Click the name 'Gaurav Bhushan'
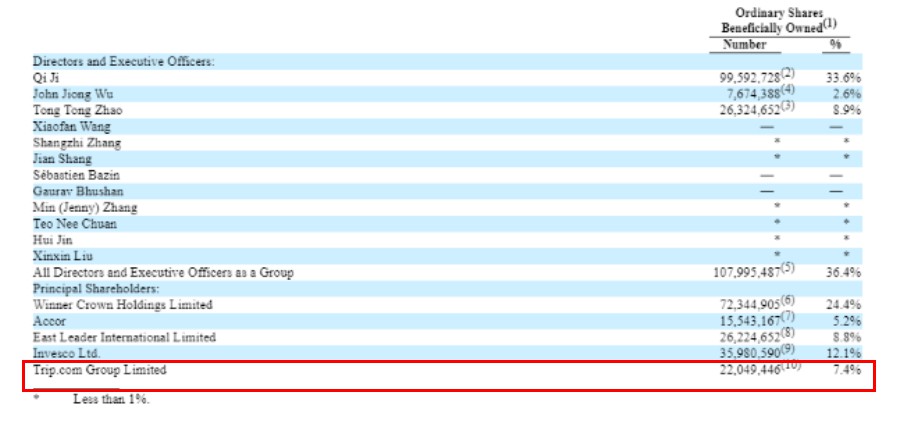910x424 pixels. pyautogui.click(x=78, y=191)
